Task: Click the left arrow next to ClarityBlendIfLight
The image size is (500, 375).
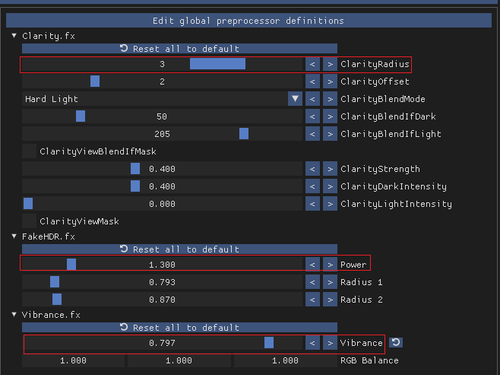Action: [312, 134]
